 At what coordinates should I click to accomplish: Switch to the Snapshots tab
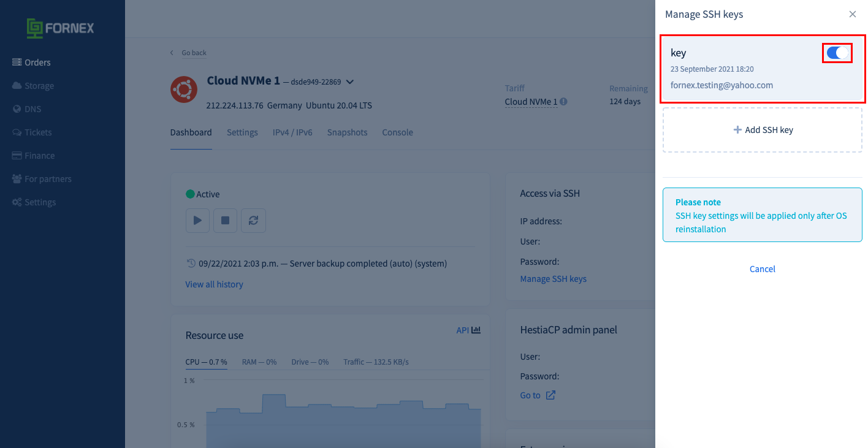pos(347,132)
